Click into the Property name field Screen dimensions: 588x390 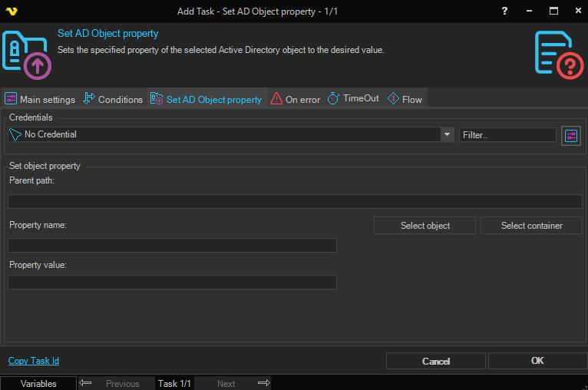click(x=172, y=245)
